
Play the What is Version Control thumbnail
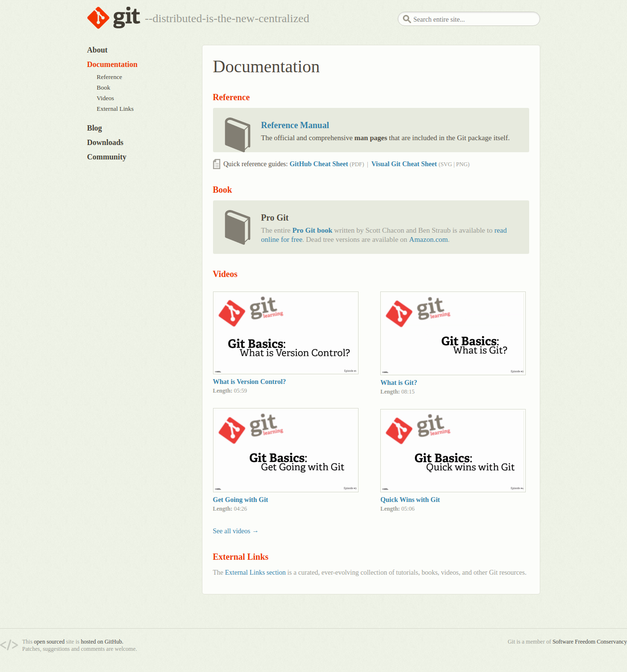coord(286,333)
